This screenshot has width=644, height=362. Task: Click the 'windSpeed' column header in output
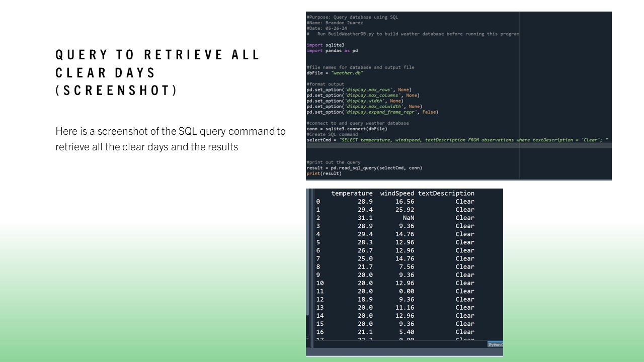(x=397, y=193)
